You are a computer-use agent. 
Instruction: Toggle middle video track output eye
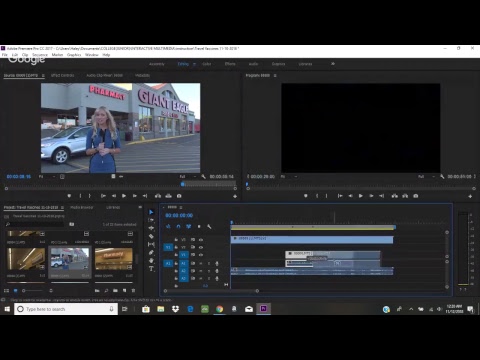click(x=201, y=247)
